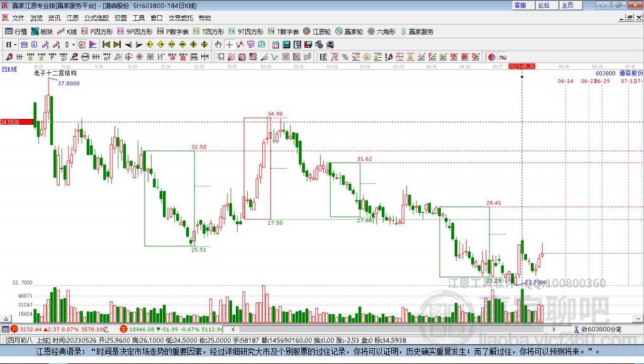This screenshot has height=364, width=644.
Task: Open the 公式选股 menu
Action: [96, 18]
